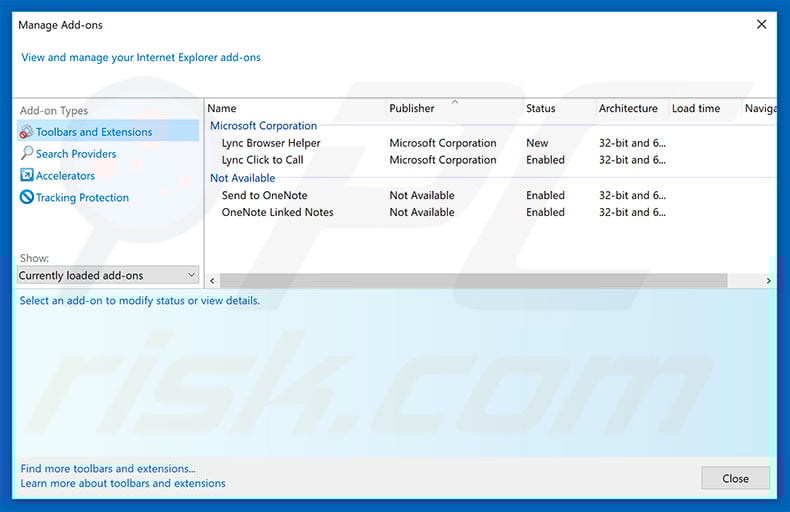The width and height of the screenshot is (790, 512).
Task: Click the Close button
Action: point(735,478)
